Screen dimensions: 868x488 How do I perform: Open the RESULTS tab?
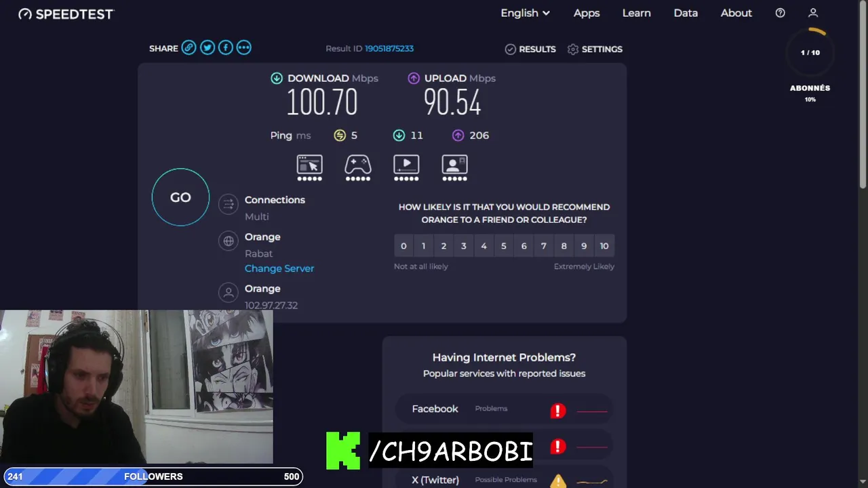coord(530,49)
